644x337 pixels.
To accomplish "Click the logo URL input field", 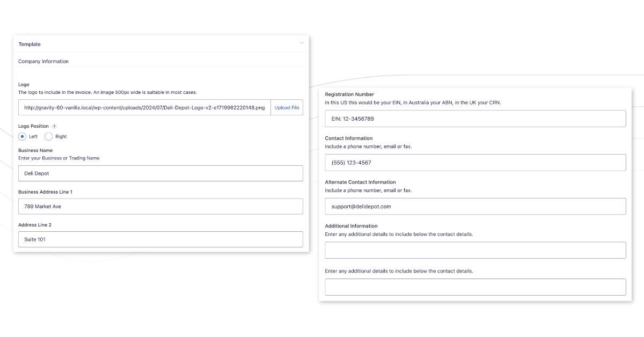I will (x=144, y=108).
